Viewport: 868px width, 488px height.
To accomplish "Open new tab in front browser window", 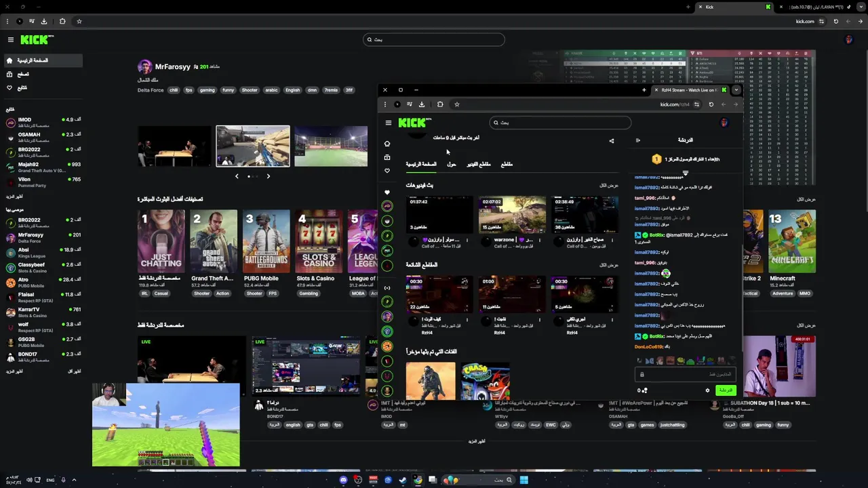I will coord(644,89).
